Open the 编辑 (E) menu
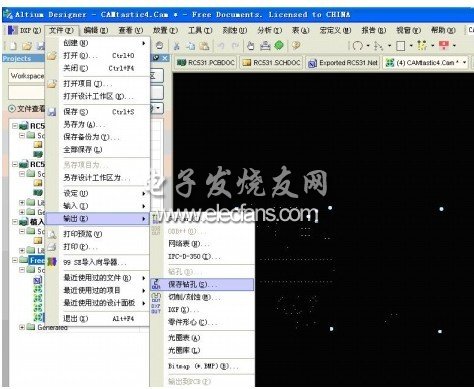 [x=96, y=30]
